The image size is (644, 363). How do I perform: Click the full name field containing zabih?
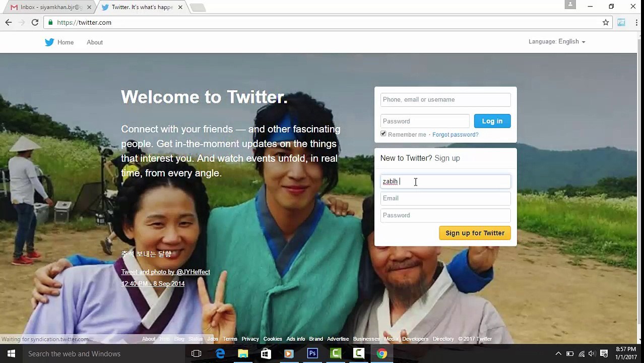445,181
